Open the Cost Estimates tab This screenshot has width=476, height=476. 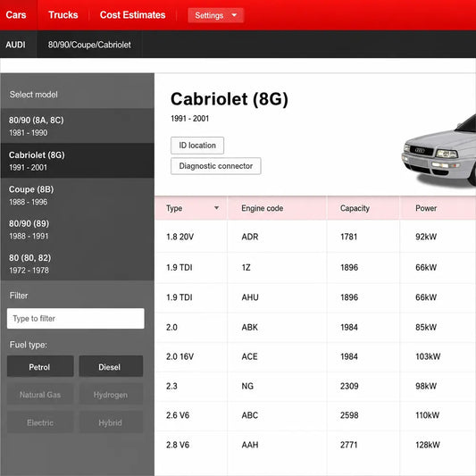[x=133, y=15]
